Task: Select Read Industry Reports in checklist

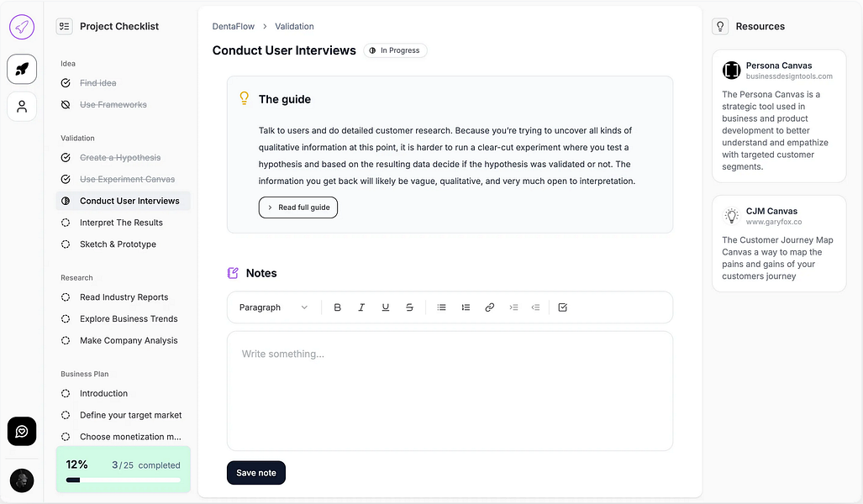Action: click(124, 297)
